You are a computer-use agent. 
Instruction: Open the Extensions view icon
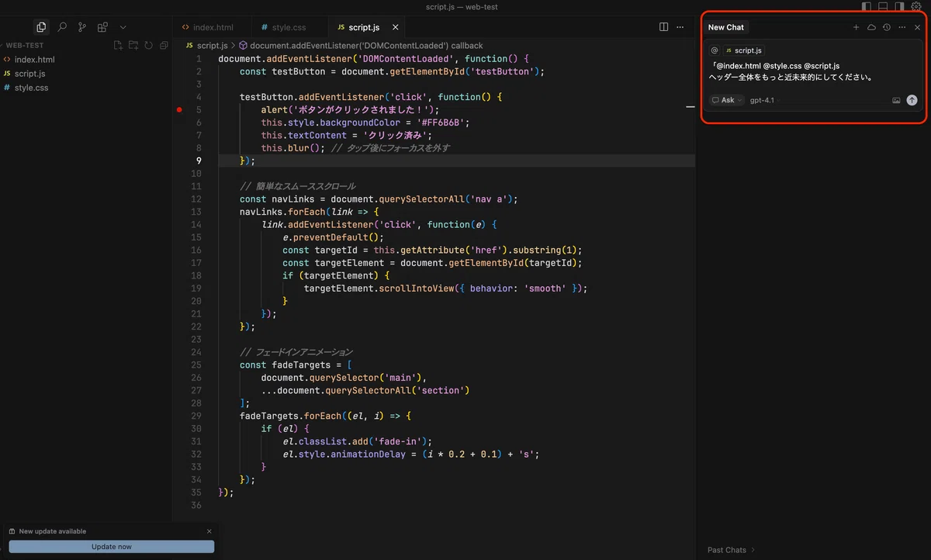tap(102, 27)
